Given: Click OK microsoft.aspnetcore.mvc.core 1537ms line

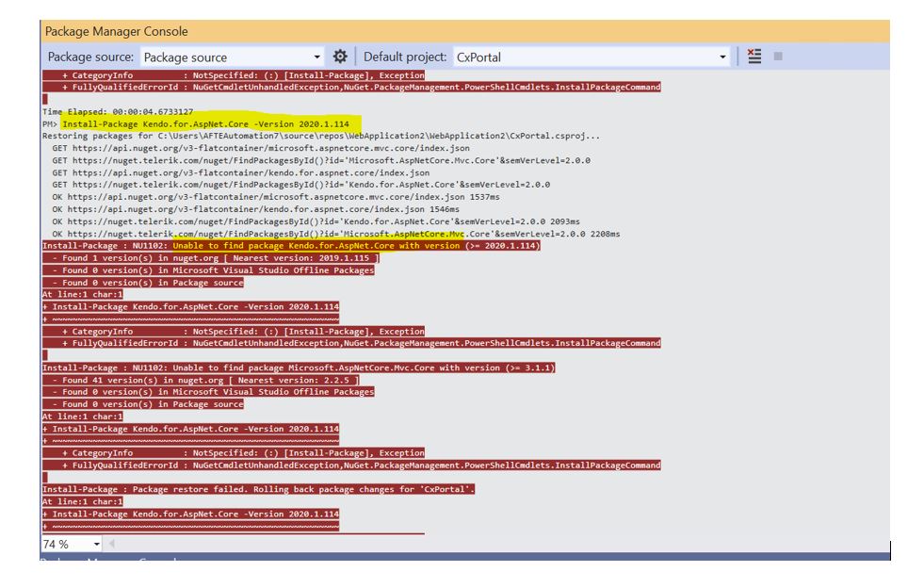Looking at the screenshot, I should [276, 197].
